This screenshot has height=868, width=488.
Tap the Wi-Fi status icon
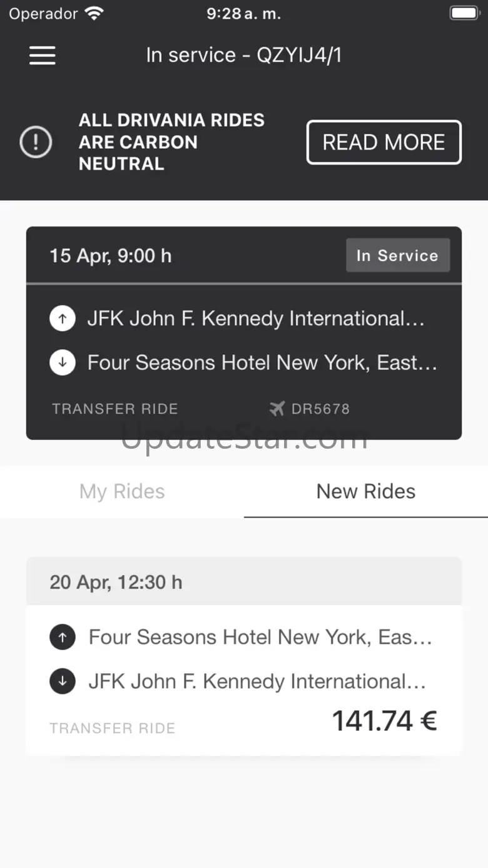point(94,14)
